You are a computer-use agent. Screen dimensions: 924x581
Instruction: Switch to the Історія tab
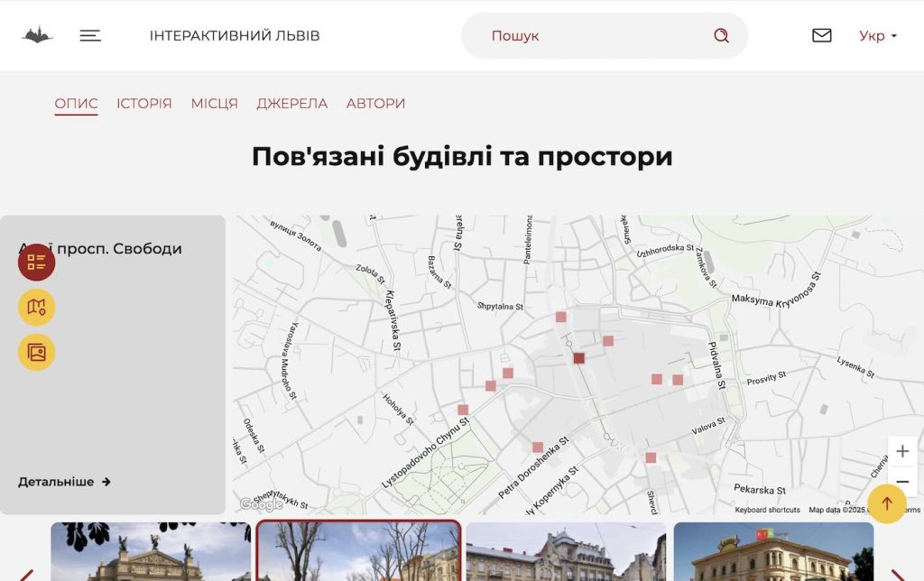point(143,104)
